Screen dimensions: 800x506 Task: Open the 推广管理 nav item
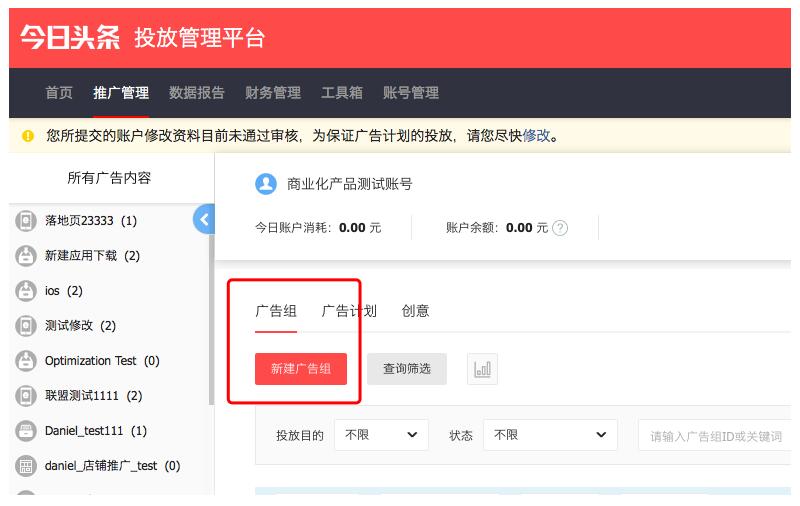coord(121,93)
